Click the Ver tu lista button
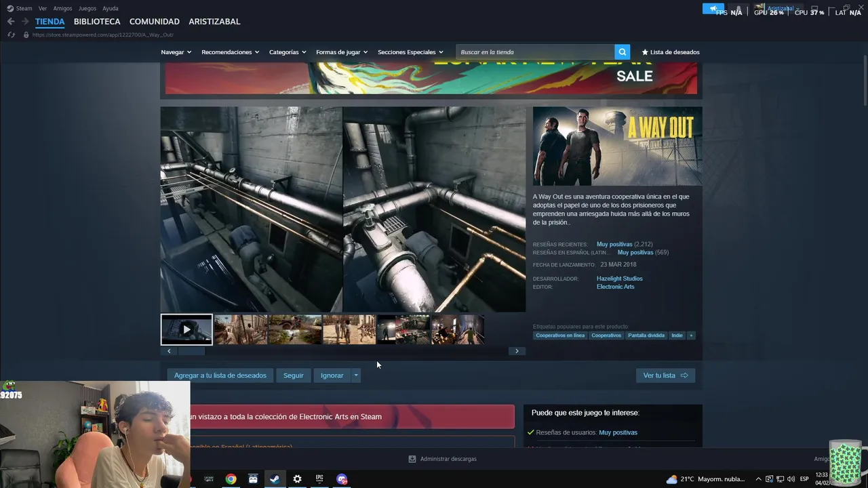Screen dimensions: 868x488 [665, 375]
